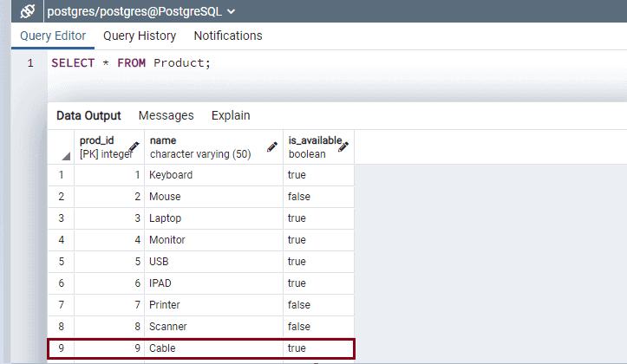Click inside the SQL query text
This screenshot has height=364, width=627.
(x=130, y=63)
